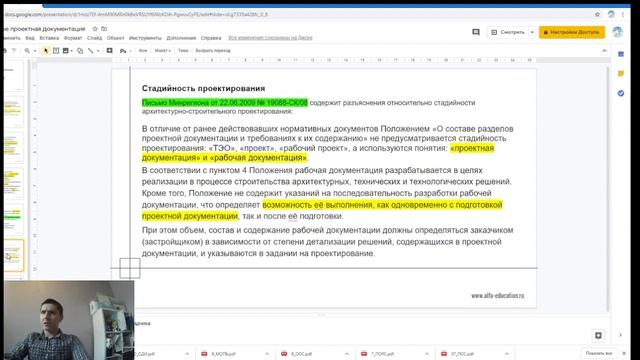The width and height of the screenshot is (640, 360).
Task: Select the cursor arrow tool
Action: coord(46,51)
